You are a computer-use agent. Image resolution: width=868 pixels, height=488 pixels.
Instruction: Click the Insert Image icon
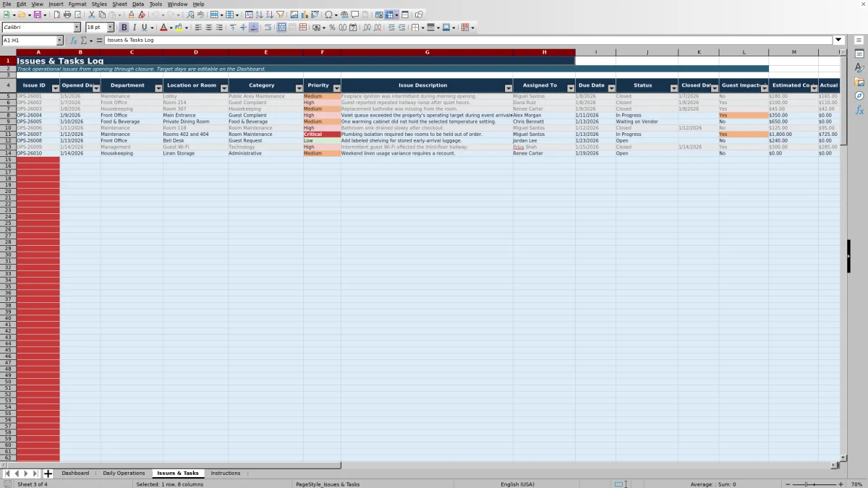coord(294,14)
